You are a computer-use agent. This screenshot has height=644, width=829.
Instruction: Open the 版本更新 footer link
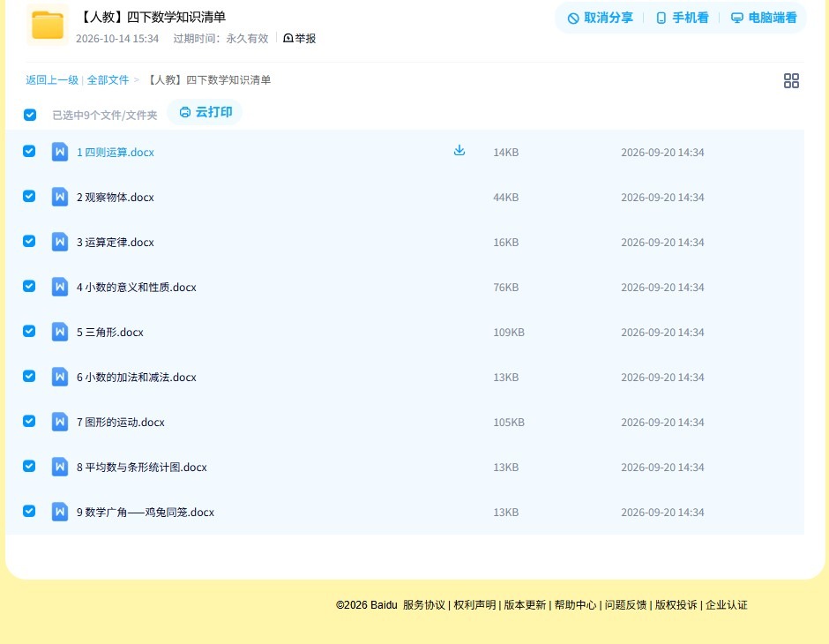tap(525, 605)
